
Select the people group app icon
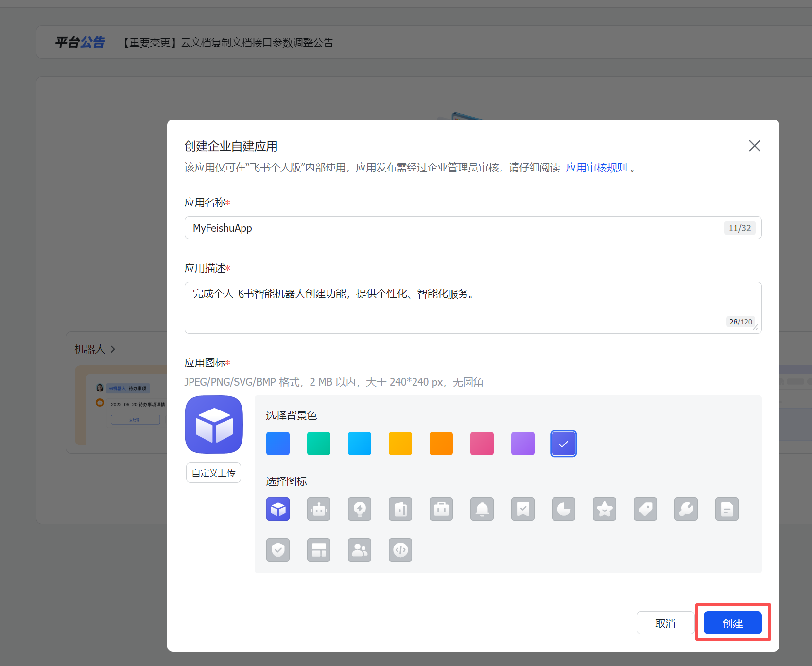click(360, 550)
